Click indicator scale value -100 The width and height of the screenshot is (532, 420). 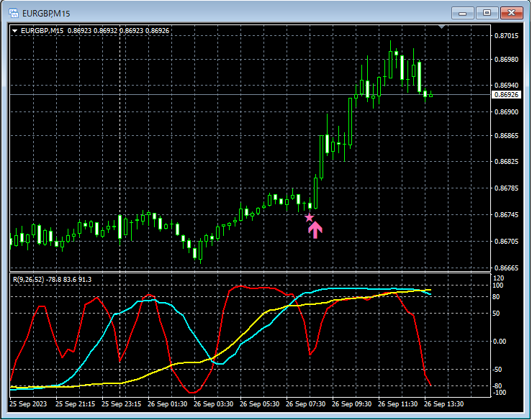point(499,393)
